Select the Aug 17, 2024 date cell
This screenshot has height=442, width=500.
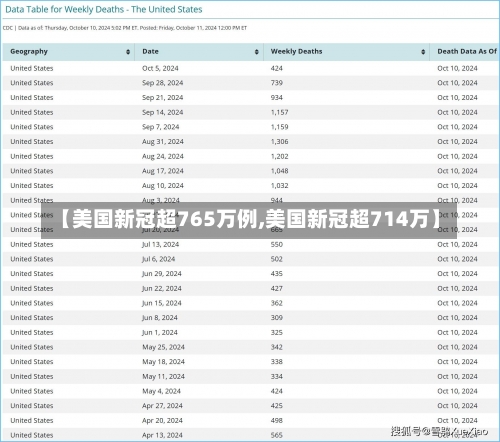163,171
